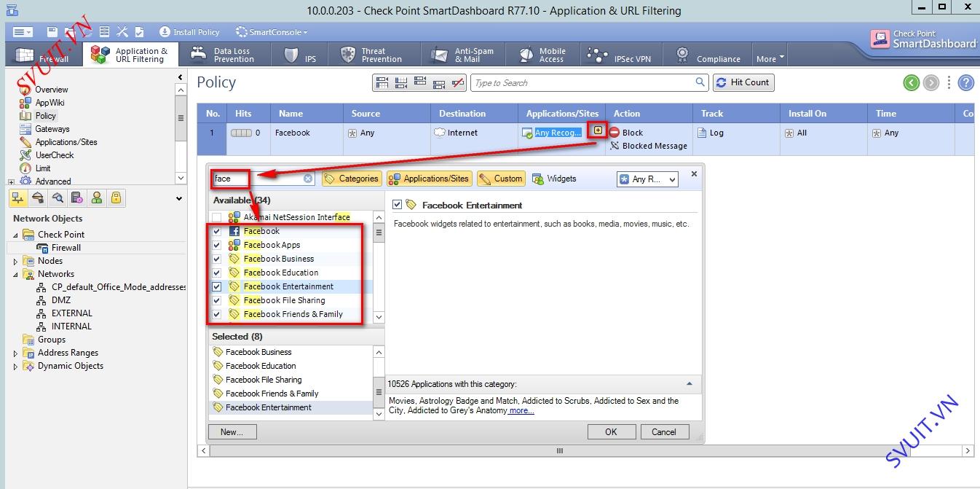Select the INTERNAL network object
This screenshot has height=489, width=980.
pyautogui.click(x=71, y=326)
